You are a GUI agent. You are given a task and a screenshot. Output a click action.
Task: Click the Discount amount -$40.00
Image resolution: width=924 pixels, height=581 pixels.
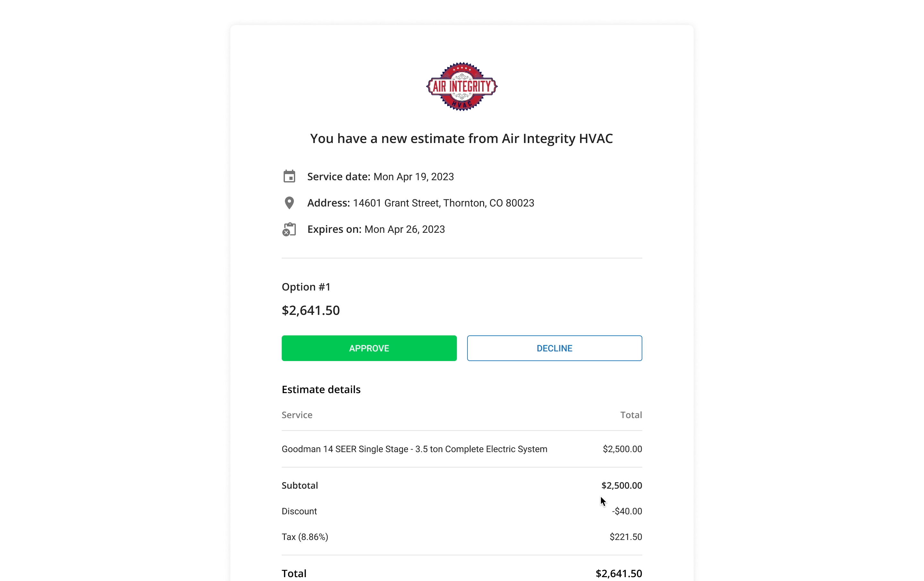click(627, 511)
